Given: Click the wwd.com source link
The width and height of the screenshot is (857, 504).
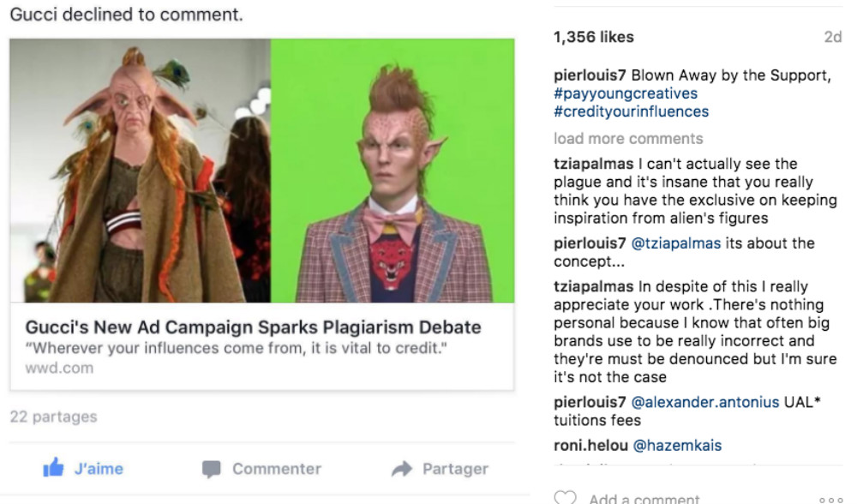Looking at the screenshot, I should pos(59,368).
